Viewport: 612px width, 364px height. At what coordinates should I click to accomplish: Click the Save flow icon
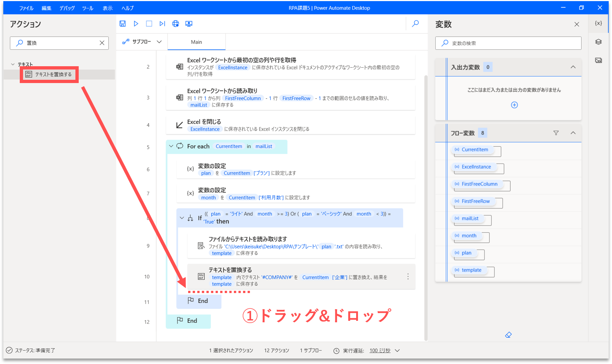(x=123, y=24)
